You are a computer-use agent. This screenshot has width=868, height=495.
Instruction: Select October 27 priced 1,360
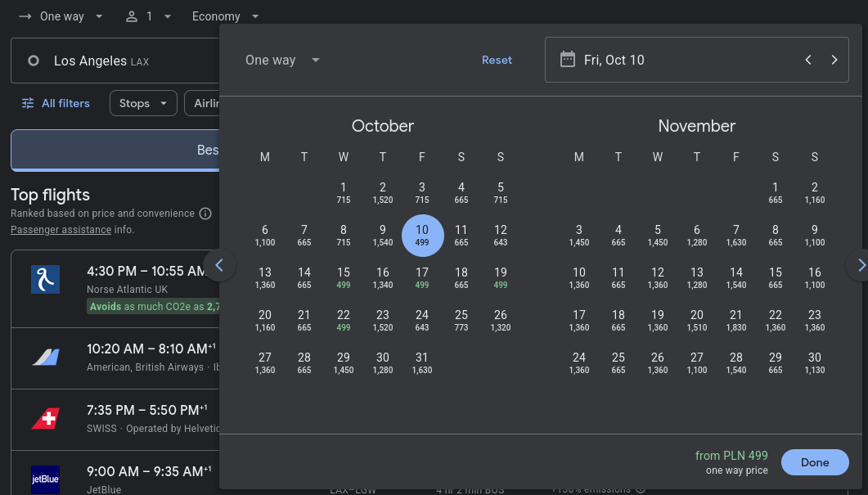[x=264, y=363]
